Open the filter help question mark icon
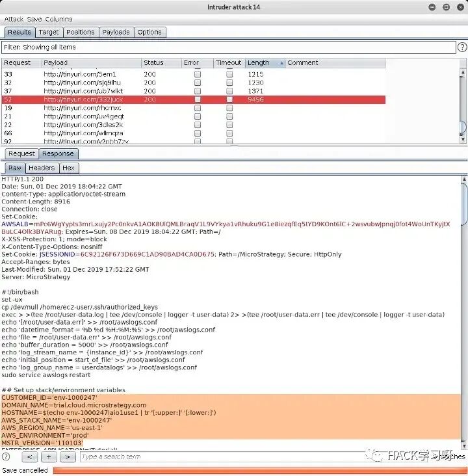This screenshot has height=476, width=468. 462,47
